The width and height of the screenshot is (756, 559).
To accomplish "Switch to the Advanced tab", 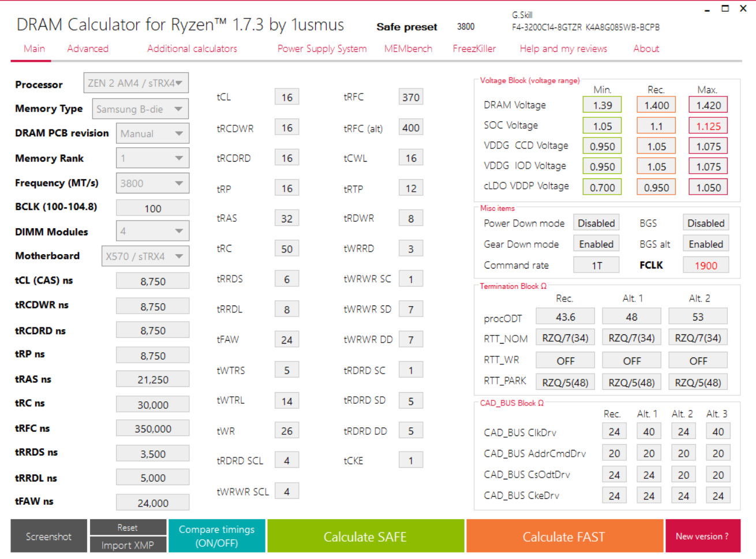I will click(88, 49).
